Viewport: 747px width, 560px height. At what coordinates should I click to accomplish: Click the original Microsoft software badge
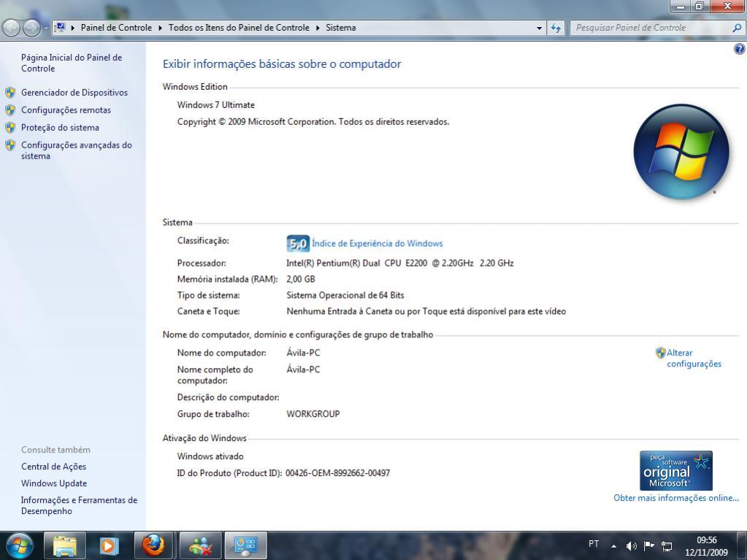[x=676, y=470]
